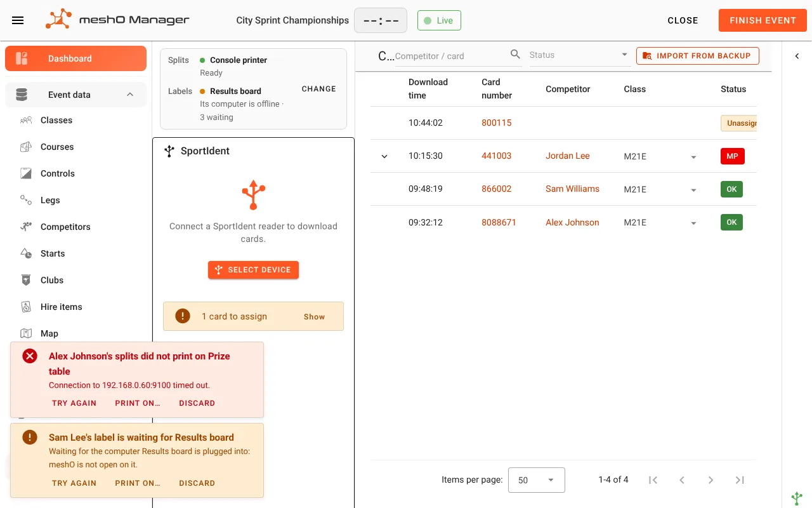This screenshot has height=508, width=812.
Task: Jump to the last results page
Action: click(740, 480)
